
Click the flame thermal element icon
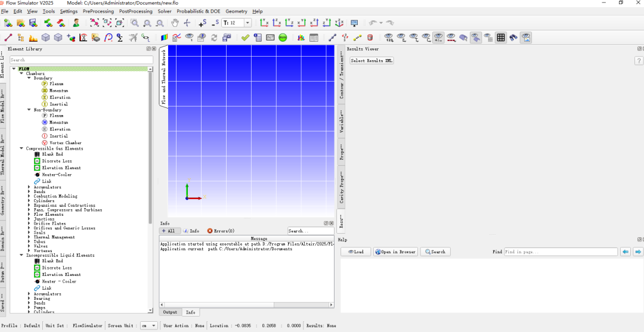click(33, 38)
